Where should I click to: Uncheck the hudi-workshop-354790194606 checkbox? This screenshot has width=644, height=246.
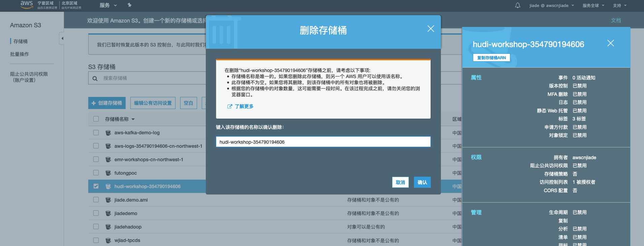pos(96,186)
